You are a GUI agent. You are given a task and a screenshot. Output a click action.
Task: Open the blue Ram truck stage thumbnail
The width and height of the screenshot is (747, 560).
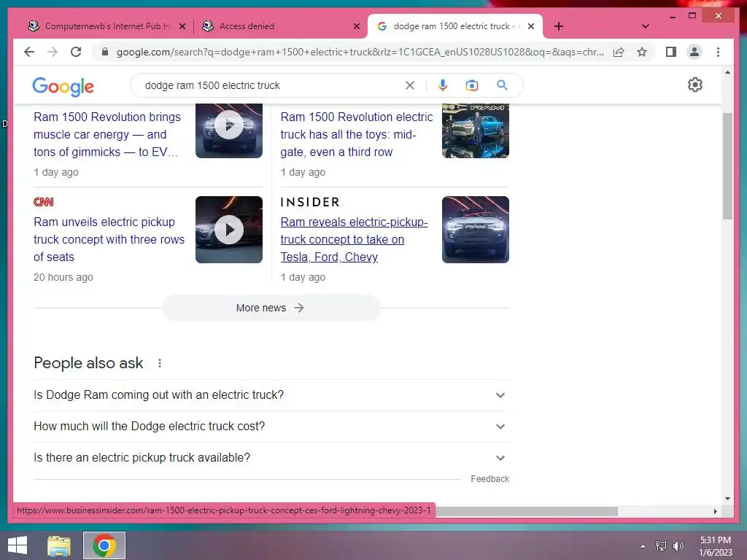(476, 131)
